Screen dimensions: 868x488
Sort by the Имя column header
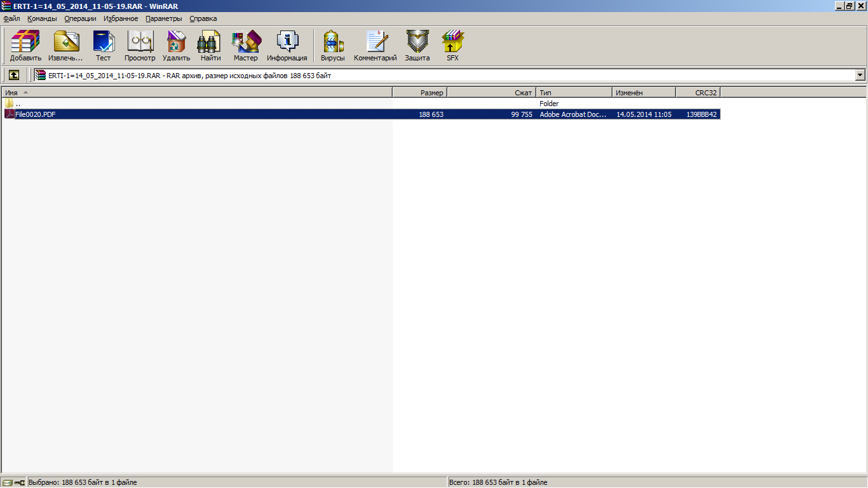(197, 93)
